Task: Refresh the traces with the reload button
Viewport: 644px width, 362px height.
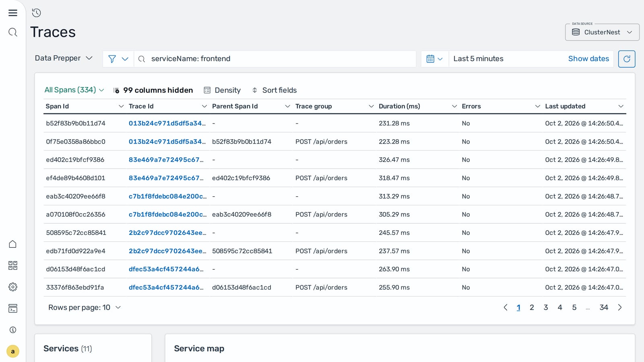Action: click(627, 59)
